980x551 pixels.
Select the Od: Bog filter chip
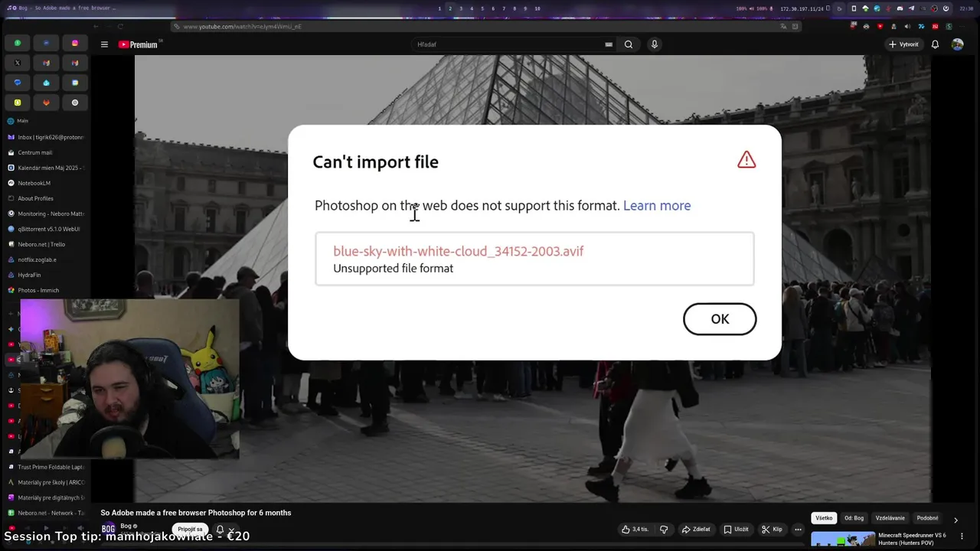(854, 518)
